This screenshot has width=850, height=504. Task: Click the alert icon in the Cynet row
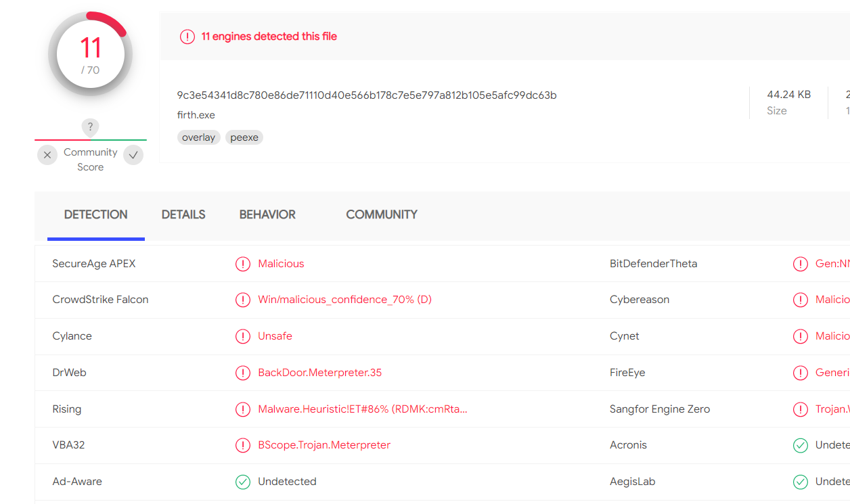[x=801, y=336]
